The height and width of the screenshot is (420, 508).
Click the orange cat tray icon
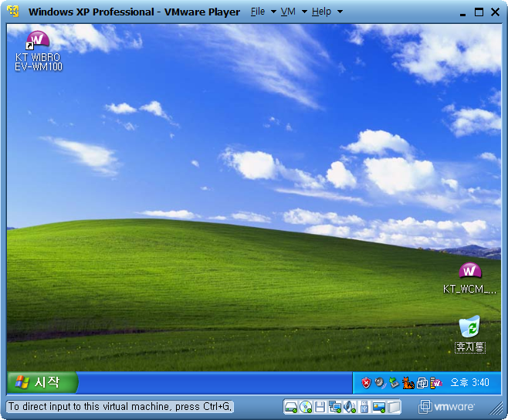click(408, 383)
